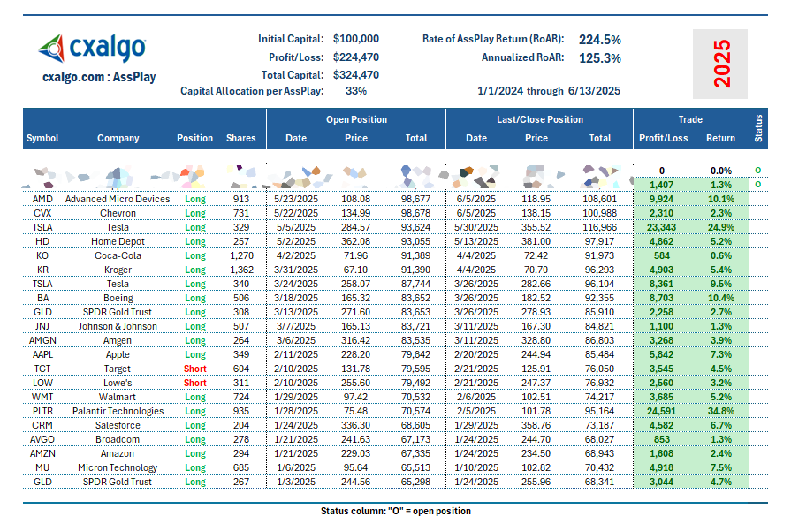This screenshot has height=532, width=791.
Task: Click the 1,407 profit cell
Action: click(x=661, y=185)
